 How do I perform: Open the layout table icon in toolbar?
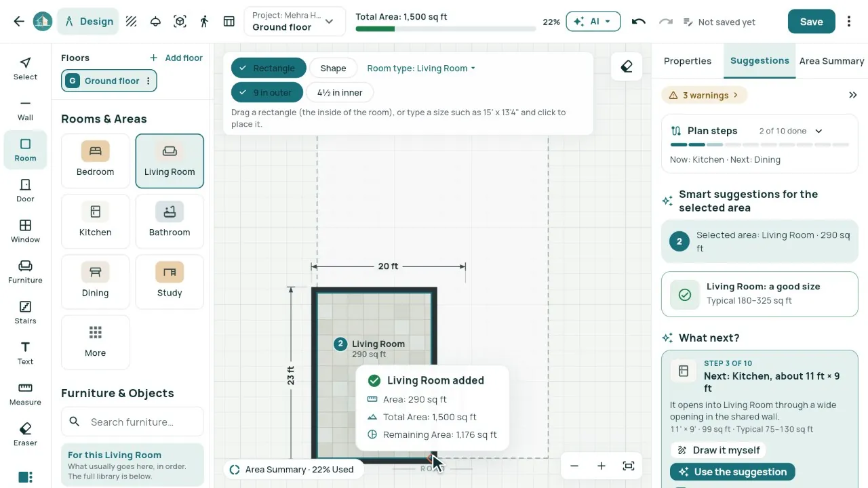(x=229, y=22)
